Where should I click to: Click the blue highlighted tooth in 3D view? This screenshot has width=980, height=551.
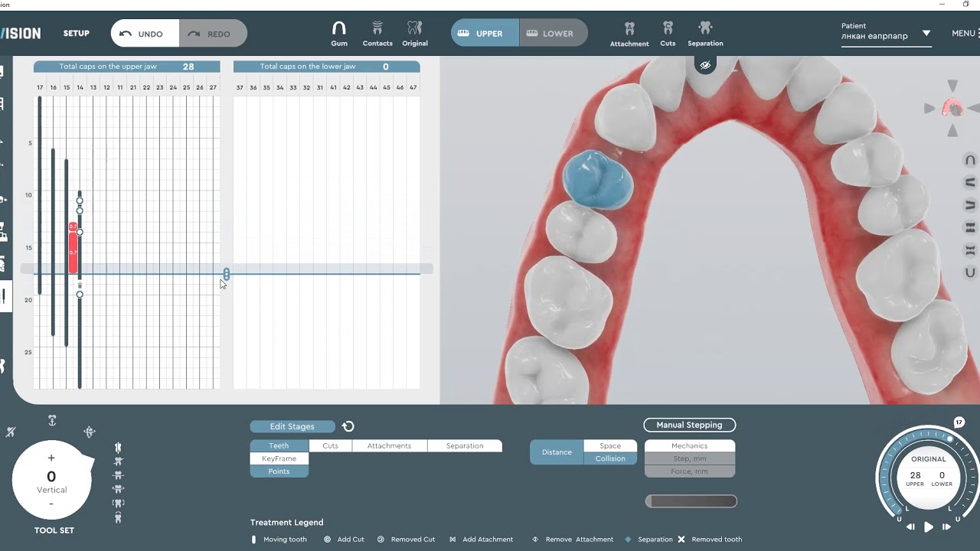[x=598, y=180]
